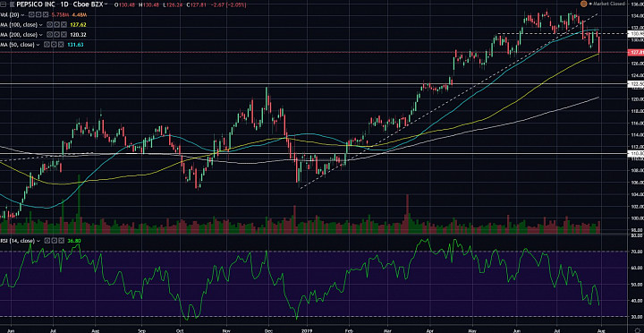Screen dimensions: 644x333
Task: Select the Vol (20) indicator label
Action: (10, 15)
